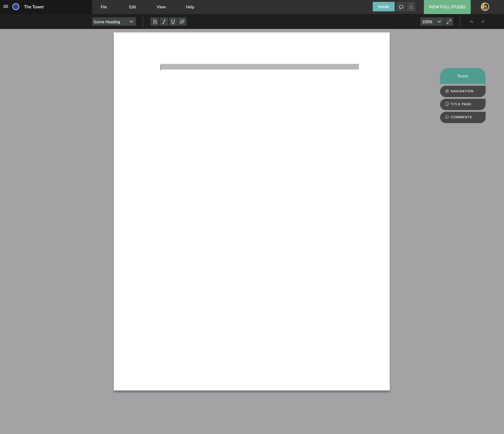
Task: Toggle underline formatting
Action: pos(173,22)
